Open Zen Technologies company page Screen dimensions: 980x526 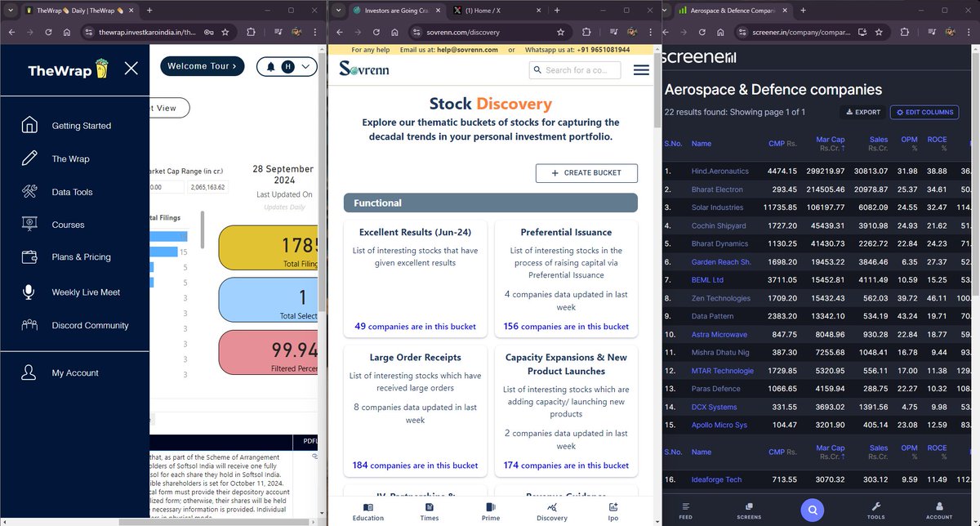pos(720,299)
